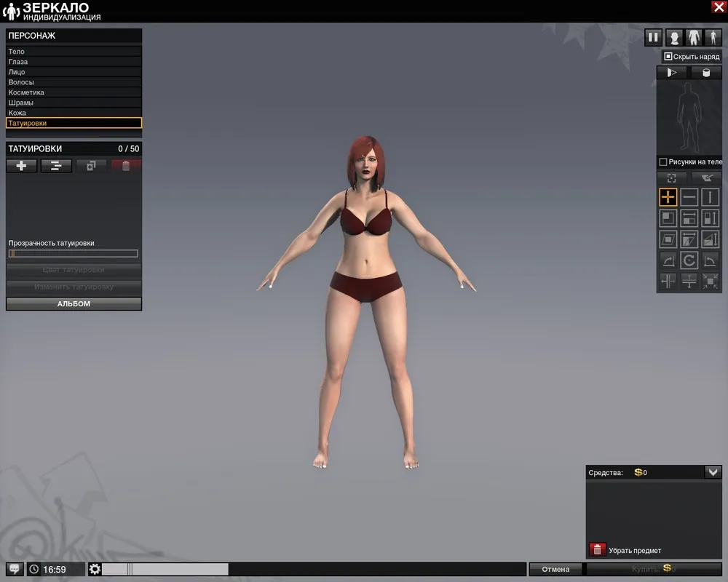Select the uniform scale tool

(668, 218)
